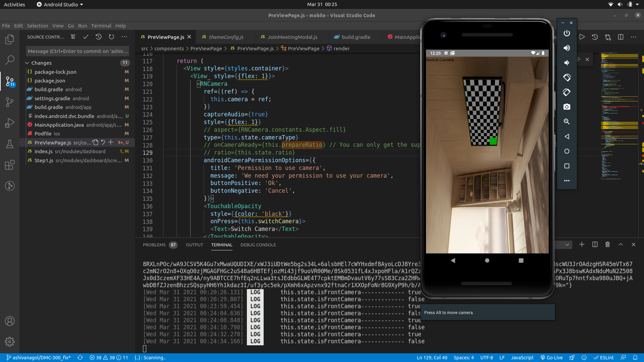Open source control more actions menu
This screenshot has height=362, width=644.
[124, 37]
